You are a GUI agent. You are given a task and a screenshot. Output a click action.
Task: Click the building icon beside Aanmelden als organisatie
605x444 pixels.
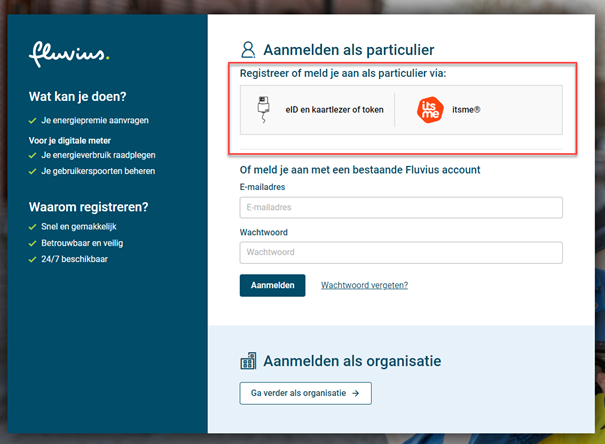(249, 361)
